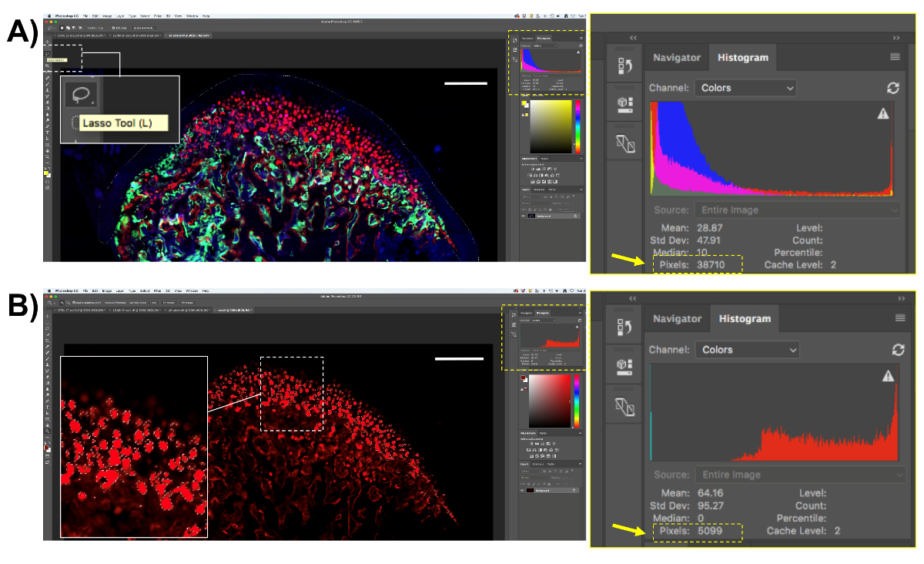Select the enlarged Lasso Tool icon
924x564 pixels.
80,95
